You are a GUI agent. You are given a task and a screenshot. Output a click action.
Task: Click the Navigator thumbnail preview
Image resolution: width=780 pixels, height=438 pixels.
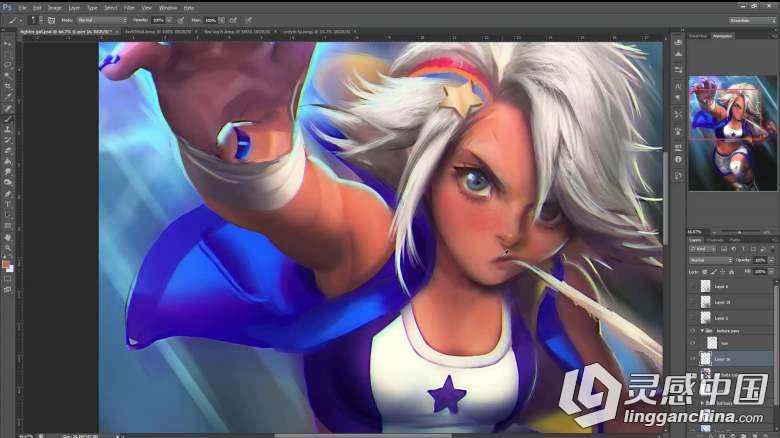(732, 133)
